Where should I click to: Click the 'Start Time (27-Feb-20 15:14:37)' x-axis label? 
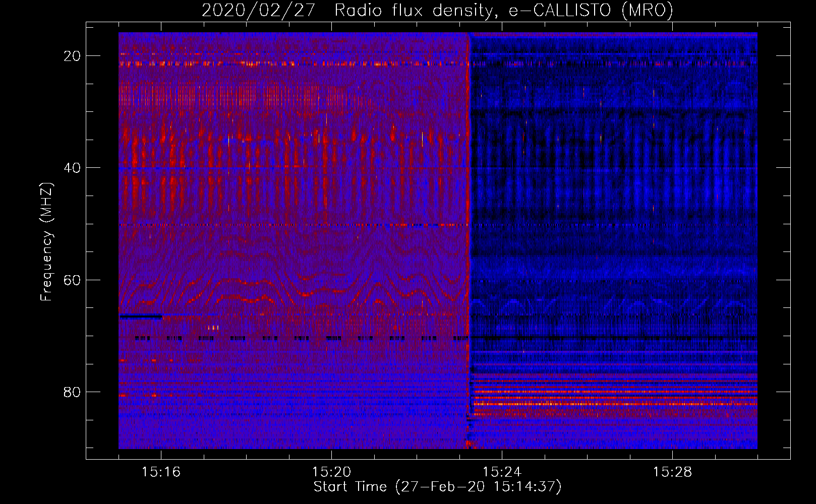point(437,487)
